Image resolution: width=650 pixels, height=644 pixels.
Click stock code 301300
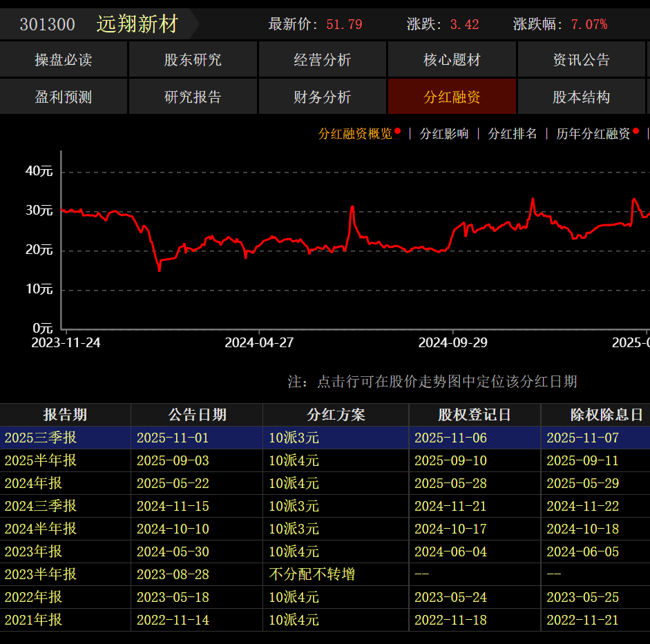(x=47, y=24)
